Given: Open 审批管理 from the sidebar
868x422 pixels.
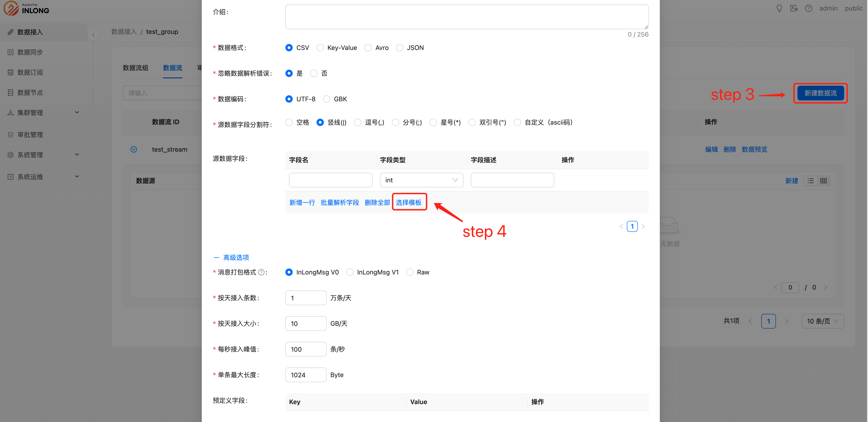Looking at the screenshot, I should [x=30, y=134].
